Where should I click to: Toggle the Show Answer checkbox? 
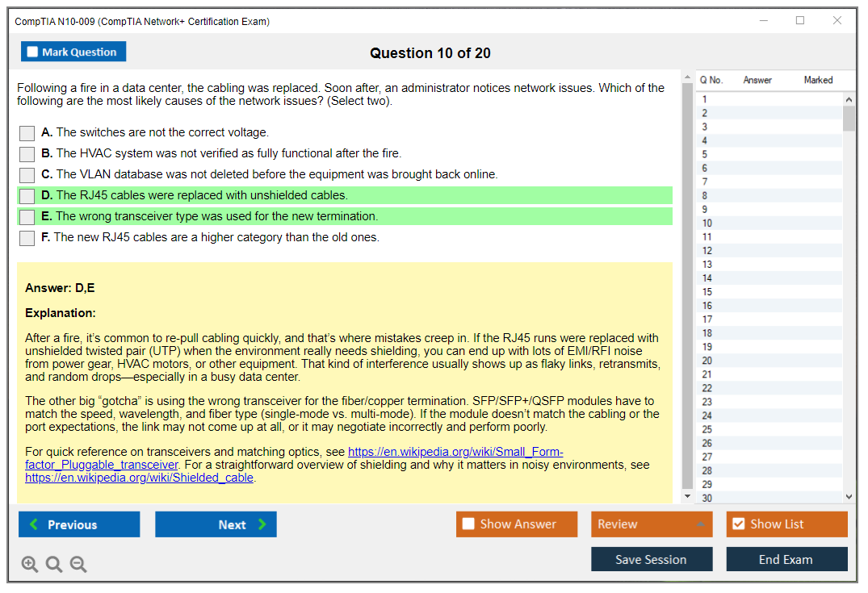point(468,524)
